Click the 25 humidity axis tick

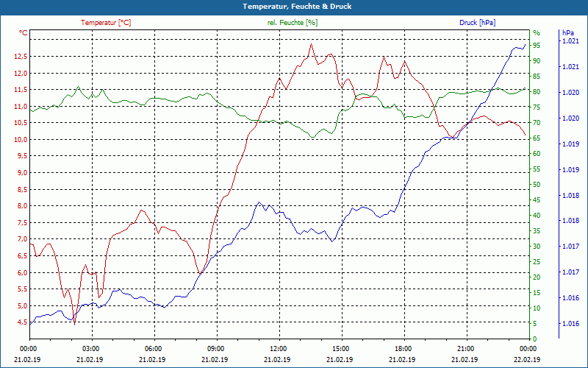[537, 262]
